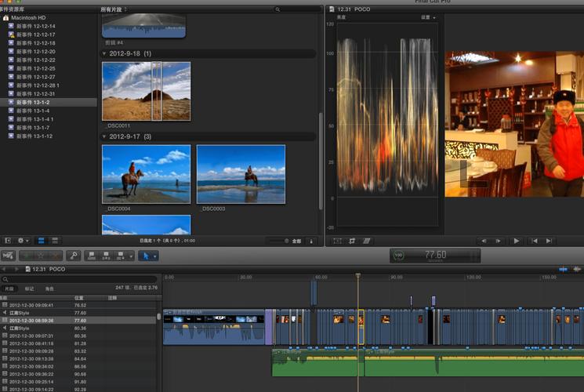Open the keyword editor key icon
Image resolution: width=584 pixels, height=392 pixels.
tap(73, 256)
